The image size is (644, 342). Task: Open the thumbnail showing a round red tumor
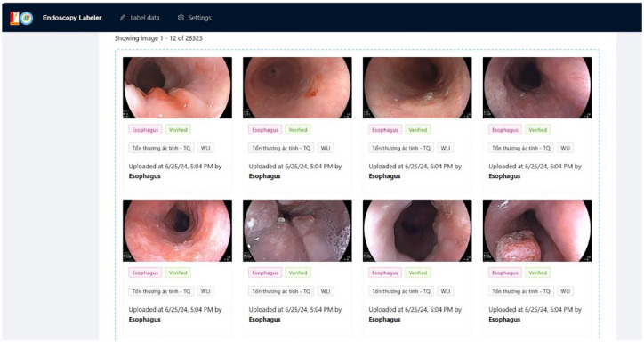tap(537, 231)
